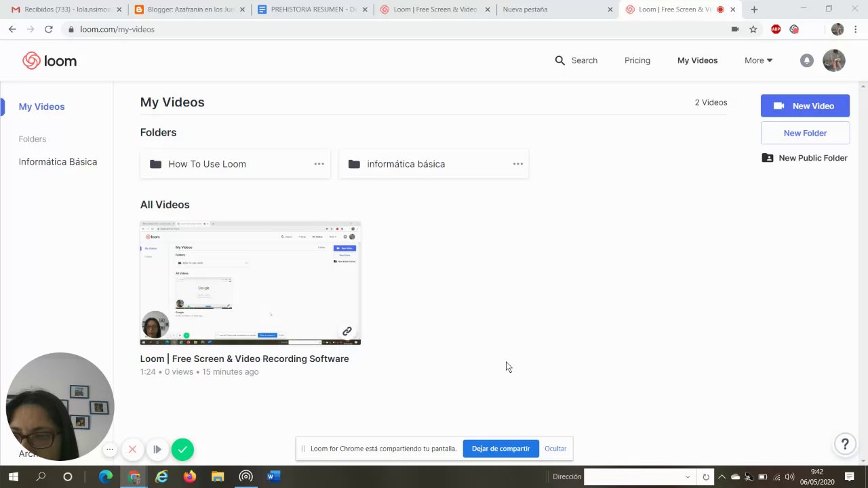Open recording more options dots

[110, 449]
